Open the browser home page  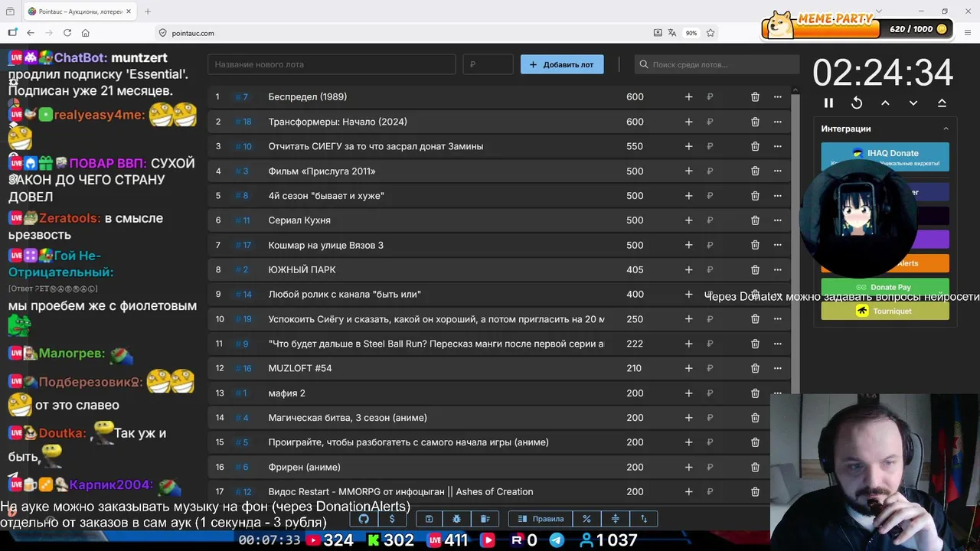pyautogui.click(x=86, y=33)
